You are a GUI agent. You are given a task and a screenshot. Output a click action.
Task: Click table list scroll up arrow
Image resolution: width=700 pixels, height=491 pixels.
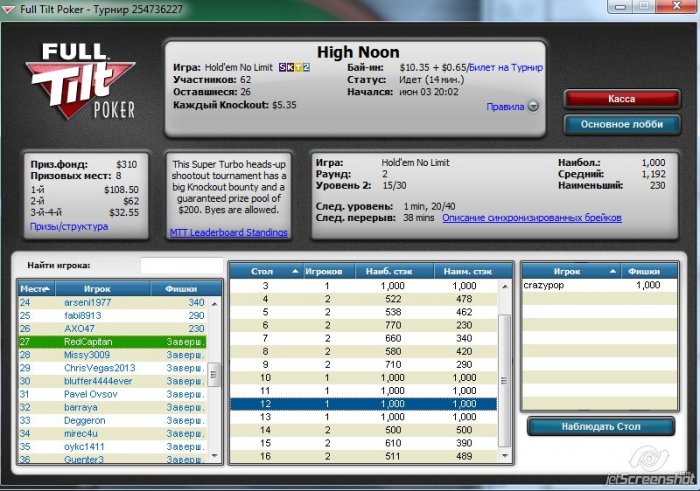[505, 286]
